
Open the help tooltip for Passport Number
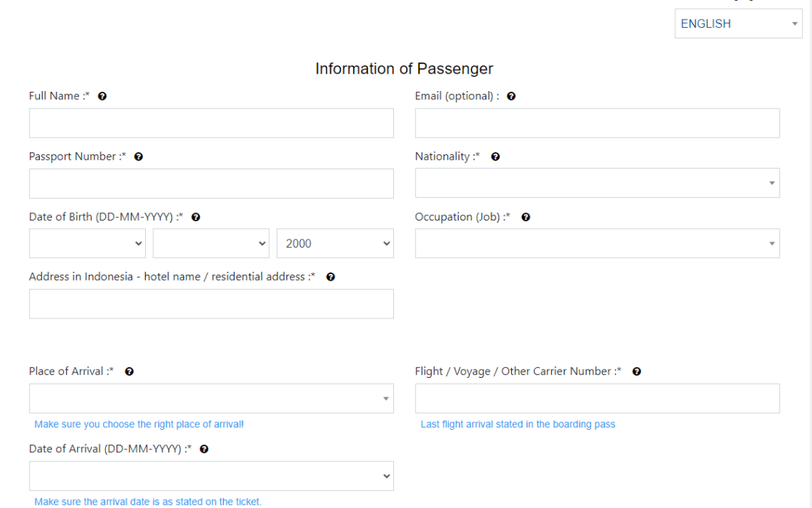click(139, 157)
